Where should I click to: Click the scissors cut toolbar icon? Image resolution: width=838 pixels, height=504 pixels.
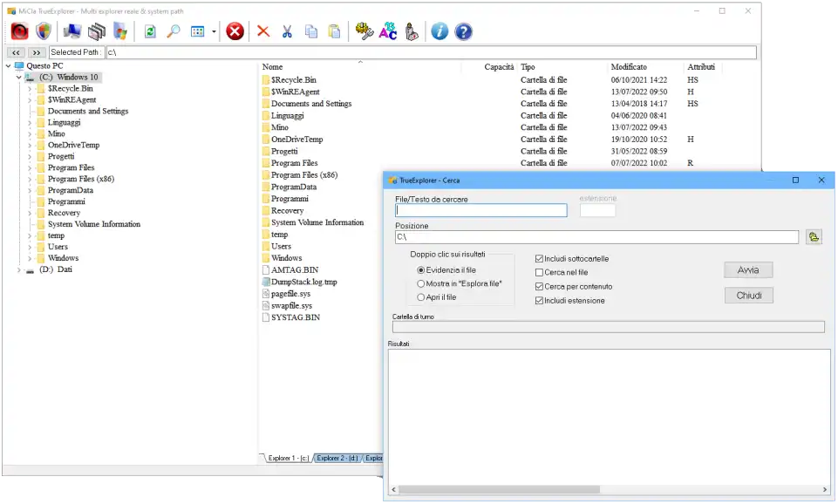287,31
